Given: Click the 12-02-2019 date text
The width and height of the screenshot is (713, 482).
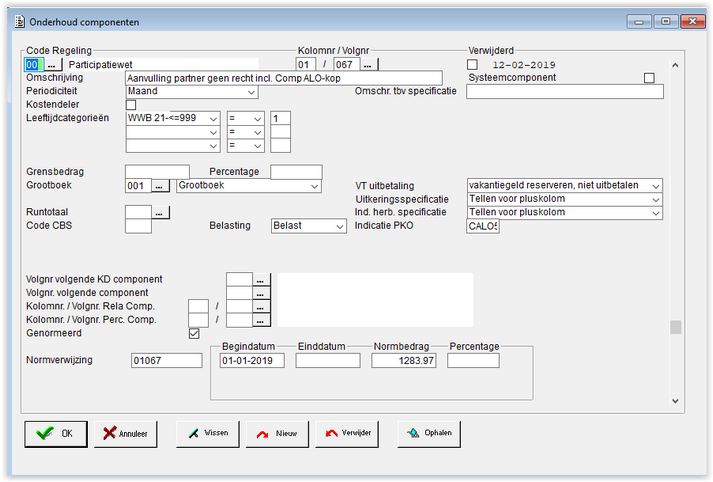Looking at the screenshot, I should [x=524, y=65].
